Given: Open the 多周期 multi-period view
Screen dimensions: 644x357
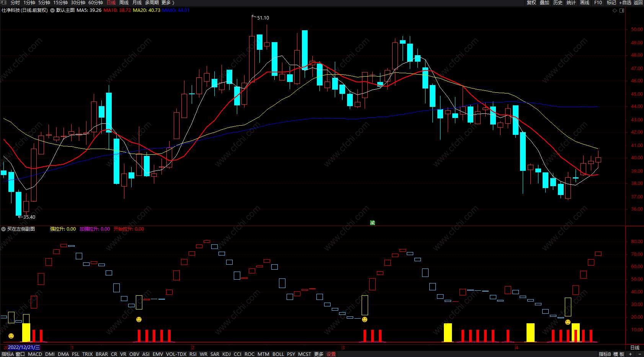Looking at the screenshot, I should [x=152, y=3].
